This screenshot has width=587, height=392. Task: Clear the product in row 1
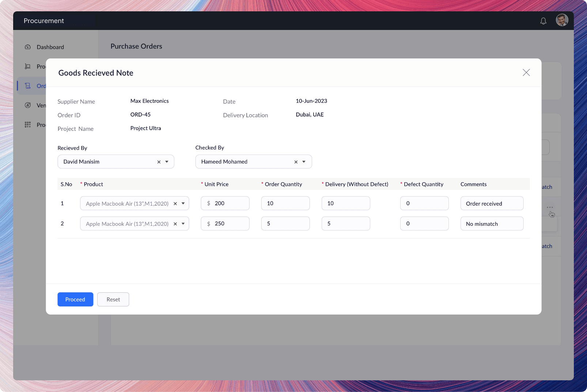(x=175, y=203)
